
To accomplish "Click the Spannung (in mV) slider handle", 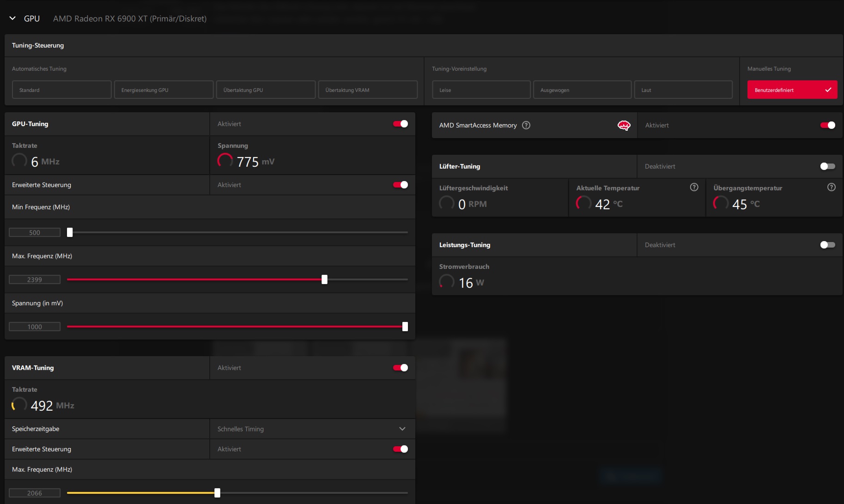I will pos(405,327).
